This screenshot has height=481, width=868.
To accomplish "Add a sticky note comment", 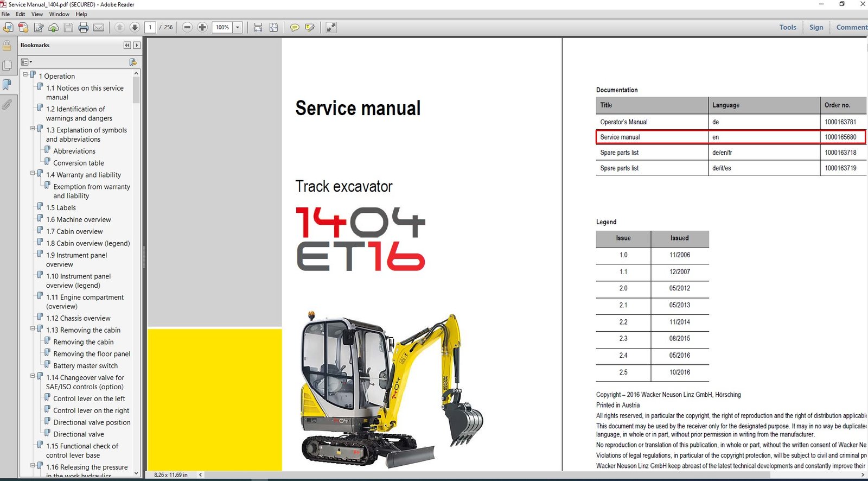I will 295,27.
